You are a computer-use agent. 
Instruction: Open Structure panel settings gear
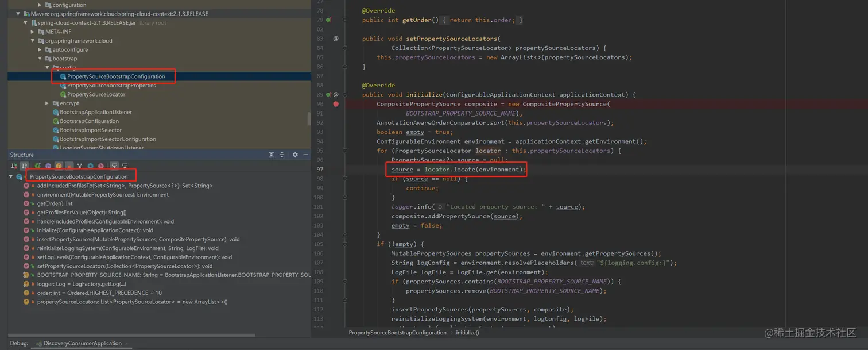tap(295, 155)
